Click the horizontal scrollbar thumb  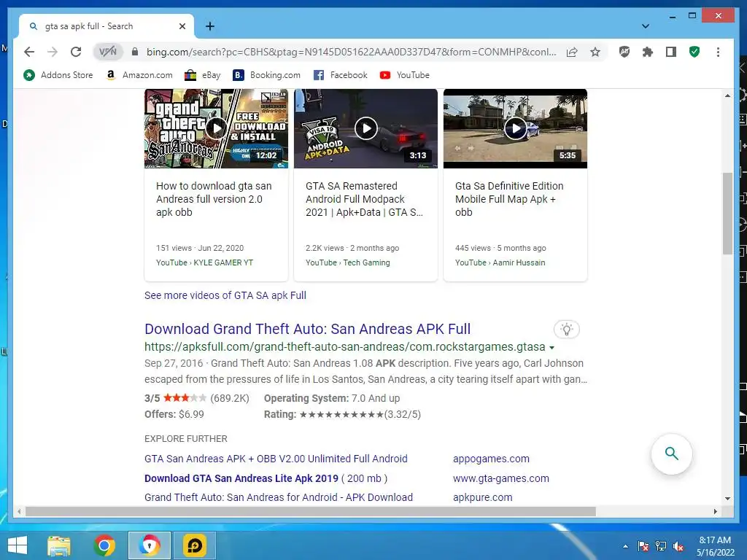click(x=311, y=511)
